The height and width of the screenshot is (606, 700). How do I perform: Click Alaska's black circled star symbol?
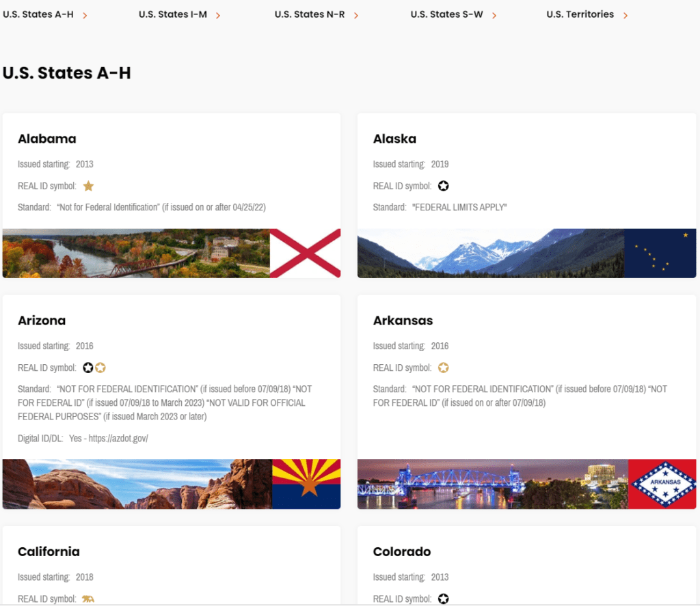tap(443, 186)
